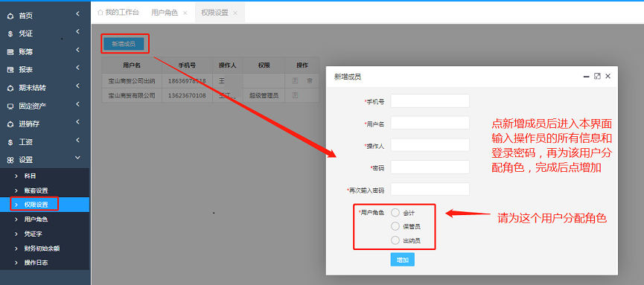Click the 首页 home icon in sidebar

tap(10, 16)
